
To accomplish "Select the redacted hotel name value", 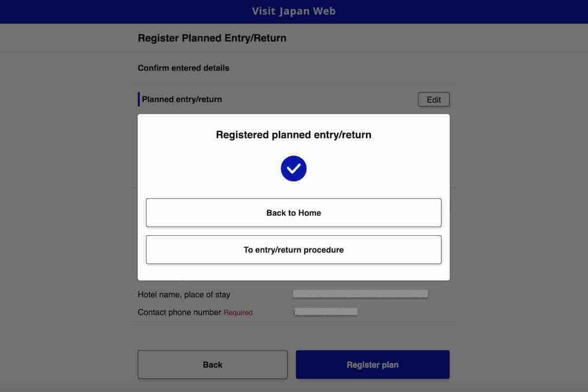I will click(360, 294).
